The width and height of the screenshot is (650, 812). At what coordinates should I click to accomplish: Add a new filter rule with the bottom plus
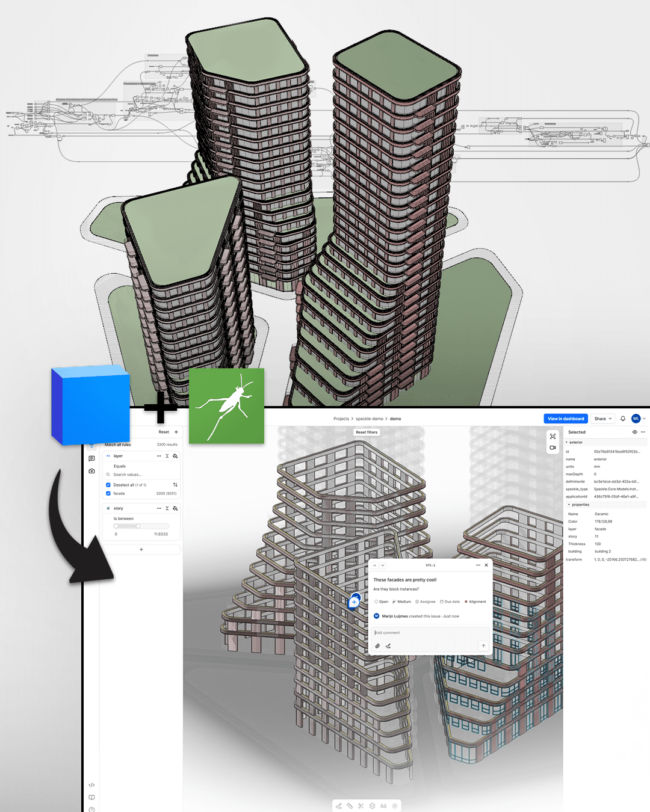point(141,549)
